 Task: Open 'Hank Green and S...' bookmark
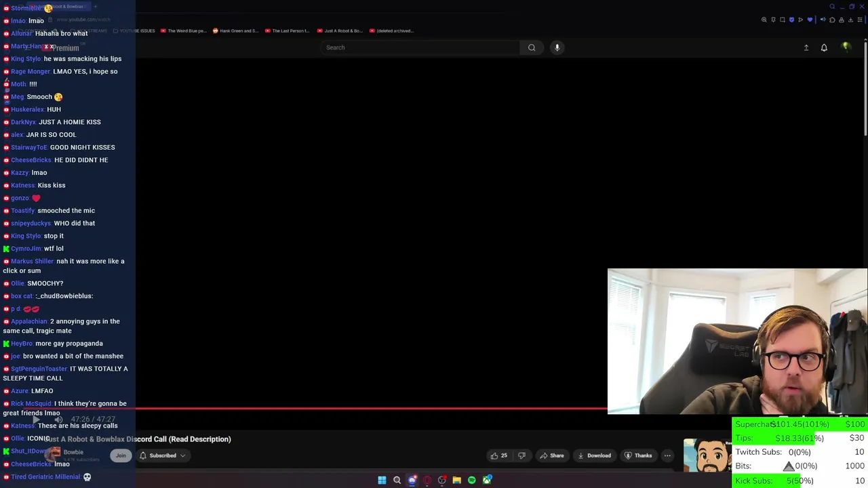tap(235, 30)
